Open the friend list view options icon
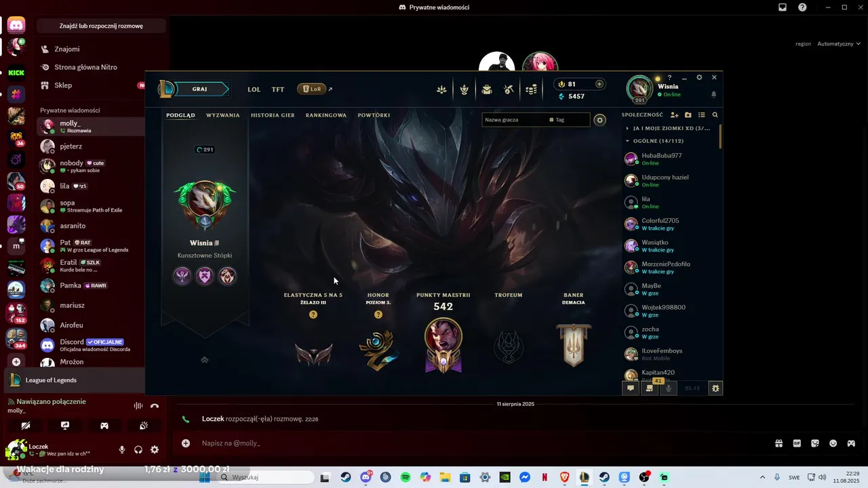Image resolution: width=868 pixels, height=488 pixels. (x=702, y=115)
